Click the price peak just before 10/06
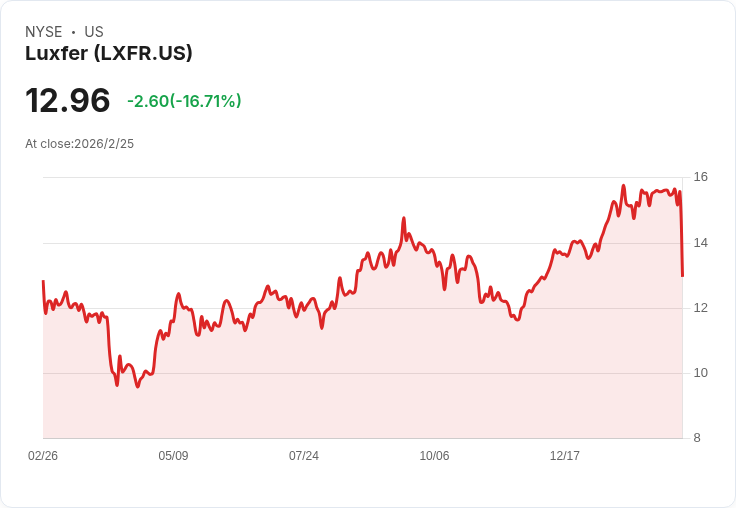Image resolution: width=736 pixels, height=508 pixels. click(x=404, y=218)
